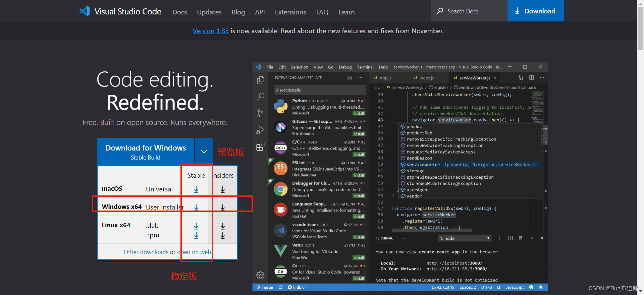The image size is (644, 295).
Task: Click the sync changes icon in status bar
Action: point(280,287)
